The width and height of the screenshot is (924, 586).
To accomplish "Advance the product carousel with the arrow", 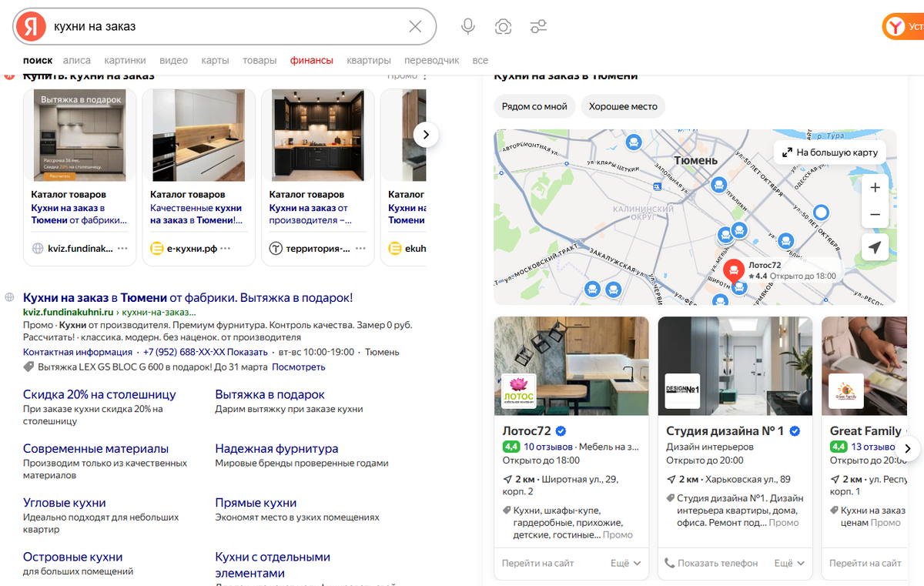I will tap(426, 135).
